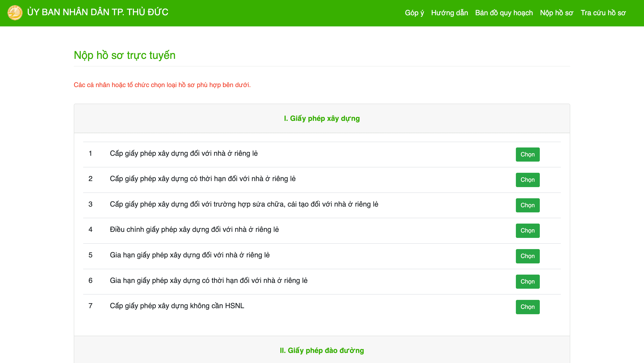The width and height of the screenshot is (644, 363).
Task: Click text Gia hạn giấy phép xây dựng đối với nhà ở riêng lẻ
Action: tap(190, 255)
